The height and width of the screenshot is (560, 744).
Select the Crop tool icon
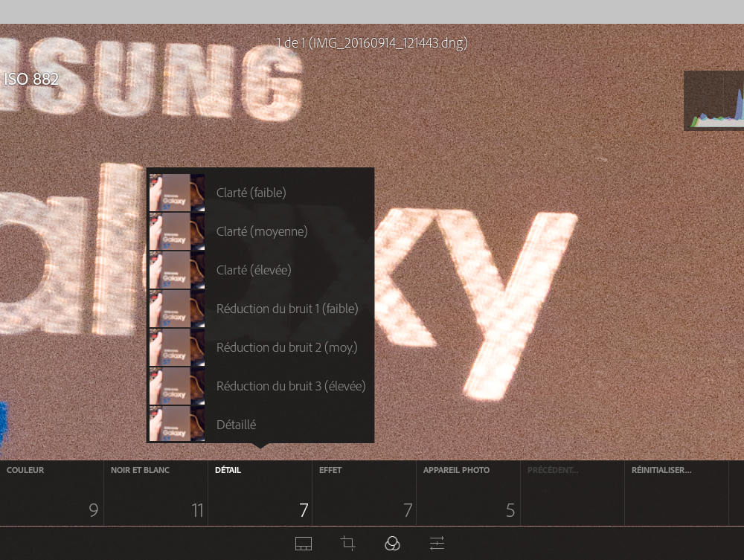coord(347,543)
